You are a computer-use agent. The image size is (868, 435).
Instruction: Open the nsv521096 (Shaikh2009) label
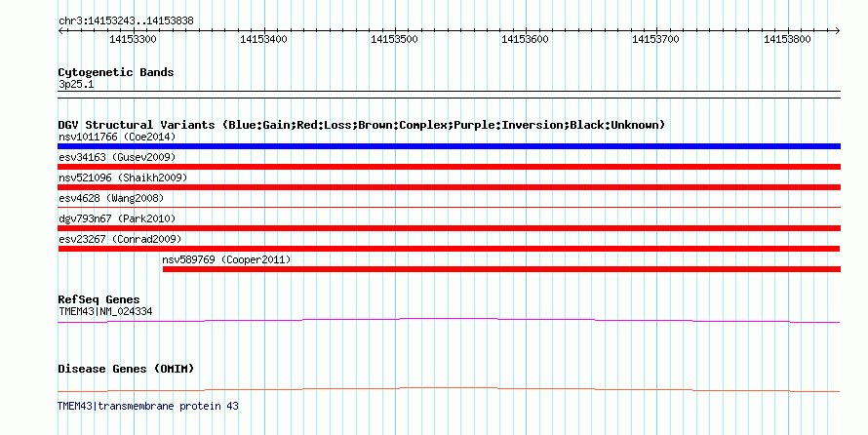point(123,178)
